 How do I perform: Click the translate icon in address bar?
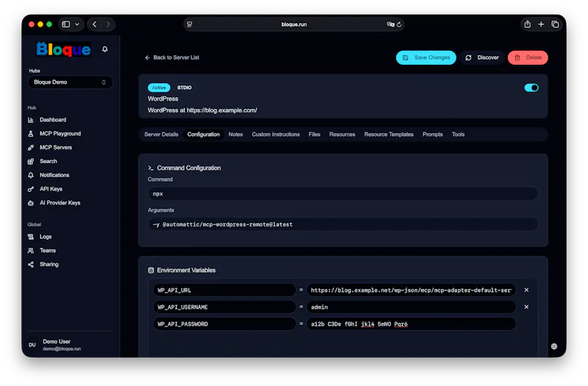coord(390,24)
